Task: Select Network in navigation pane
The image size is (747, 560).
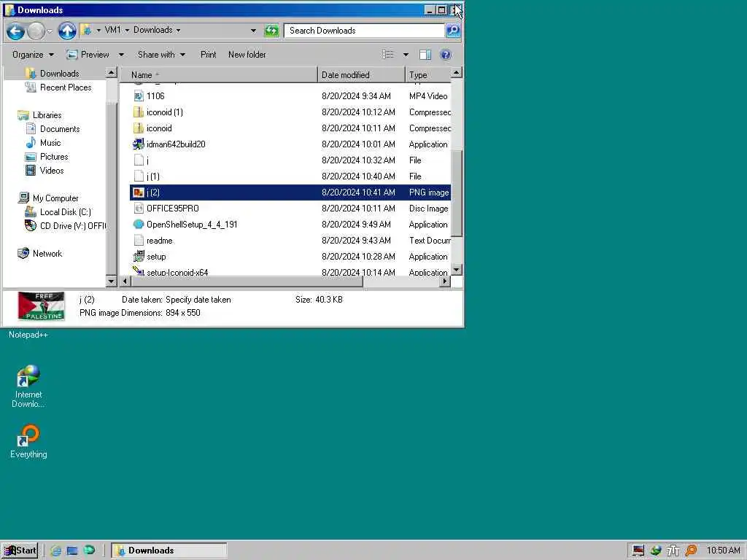Action: tap(47, 253)
